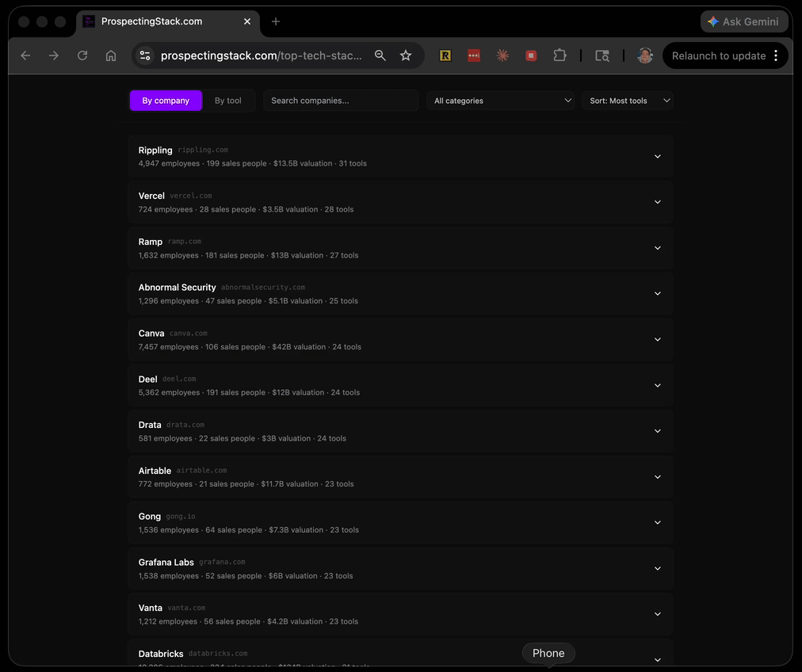Reload the page with the refresh icon
802x672 pixels.
(x=82, y=55)
